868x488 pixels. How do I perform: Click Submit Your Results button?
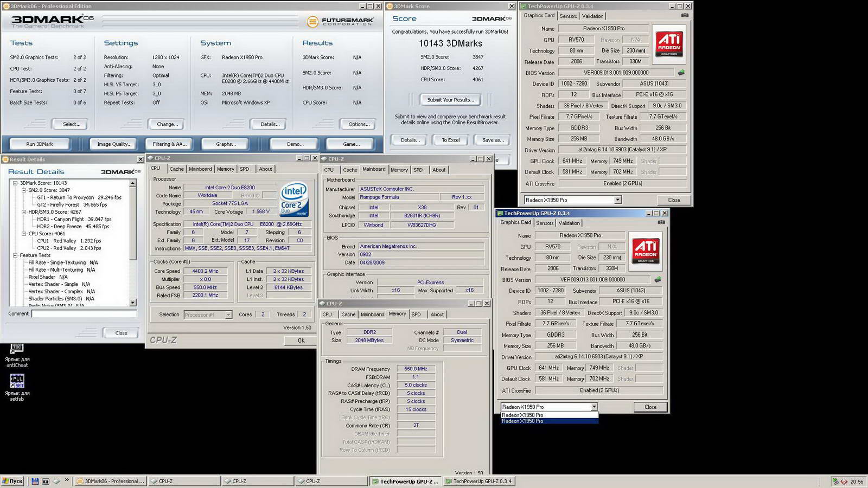click(x=450, y=100)
